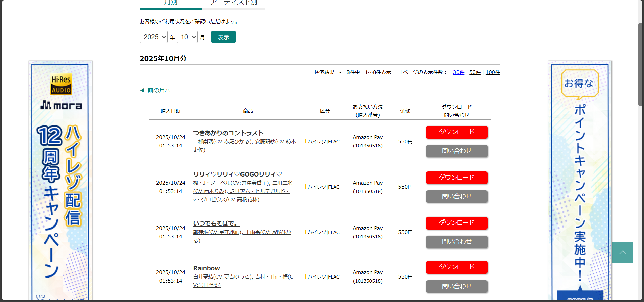This screenshot has width=644, height=302.
Task: Download つきあかりのコントラスト track
Action: [x=457, y=132]
